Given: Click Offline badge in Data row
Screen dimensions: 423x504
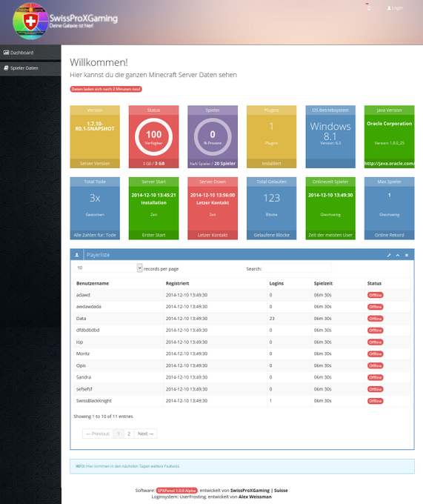Looking at the screenshot, I should pyautogui.click(x=375, y=319).
